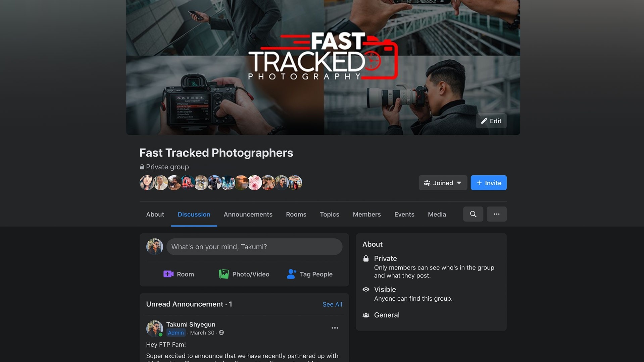Open the About tab

tap(155, 214)
